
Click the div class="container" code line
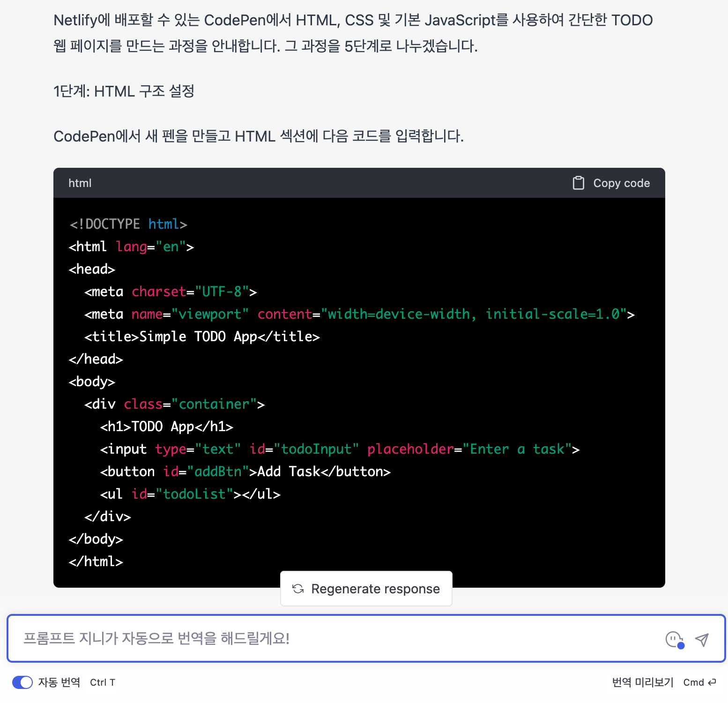tap(174, 404)
